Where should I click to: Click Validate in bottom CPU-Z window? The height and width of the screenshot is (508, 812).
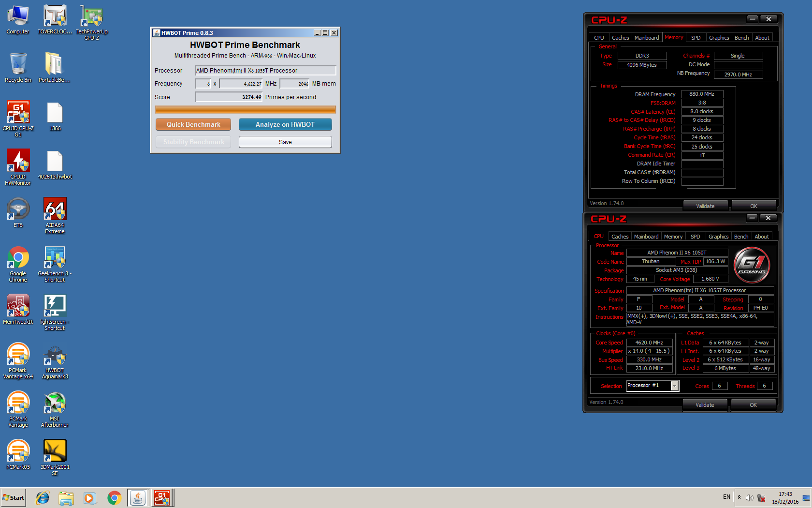(705, 405)
